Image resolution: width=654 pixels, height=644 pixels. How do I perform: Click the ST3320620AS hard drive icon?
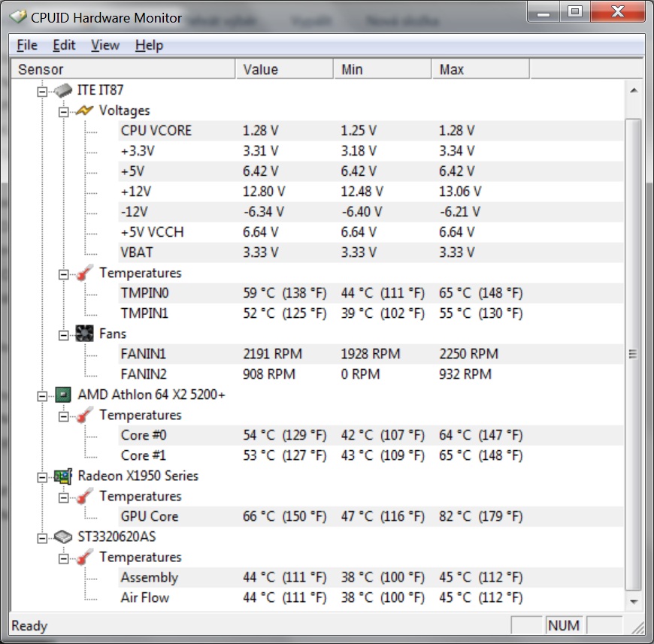click(63, 537)
